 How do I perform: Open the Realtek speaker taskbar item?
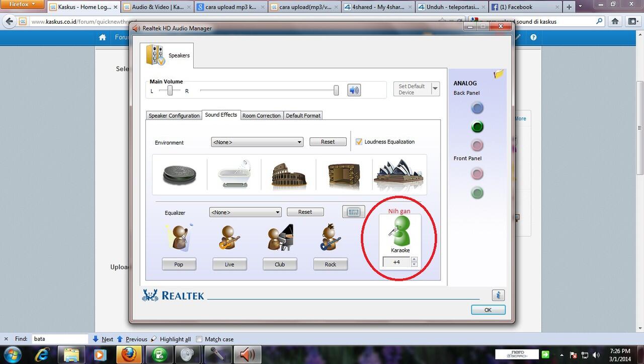tap(248, 354)
